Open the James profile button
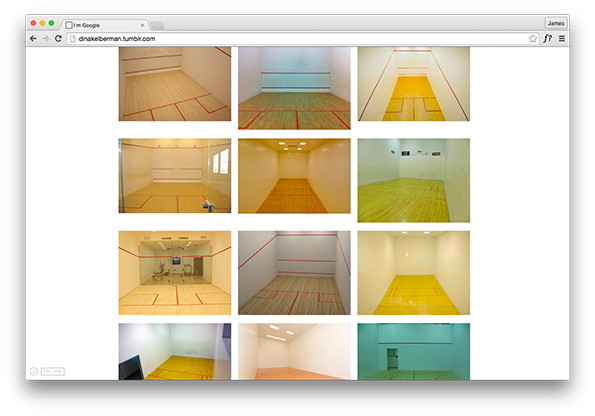Image resolution: width=595 pixels, height=416 pixels. [x=556, y=23]
